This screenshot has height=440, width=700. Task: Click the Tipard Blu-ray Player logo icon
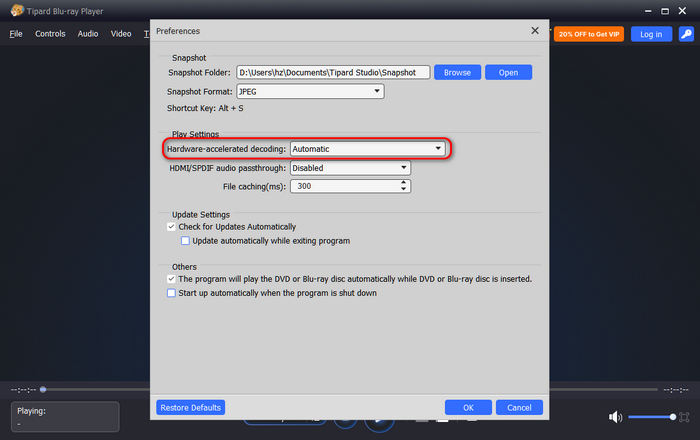[17, 10]
